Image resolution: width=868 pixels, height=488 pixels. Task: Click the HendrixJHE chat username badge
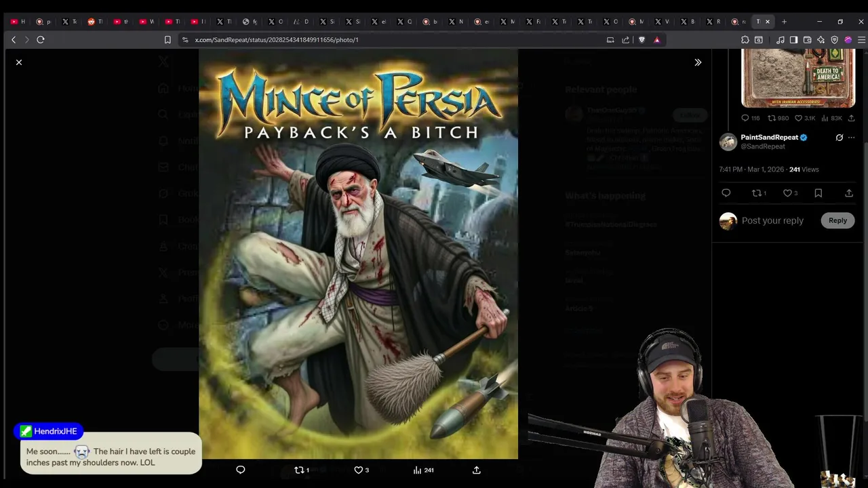[x=50, y=431]
